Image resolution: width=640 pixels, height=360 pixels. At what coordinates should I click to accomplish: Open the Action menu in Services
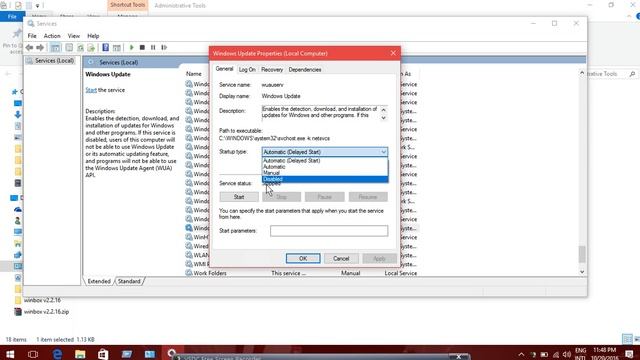pyautogui.click(x=52, y=36)
